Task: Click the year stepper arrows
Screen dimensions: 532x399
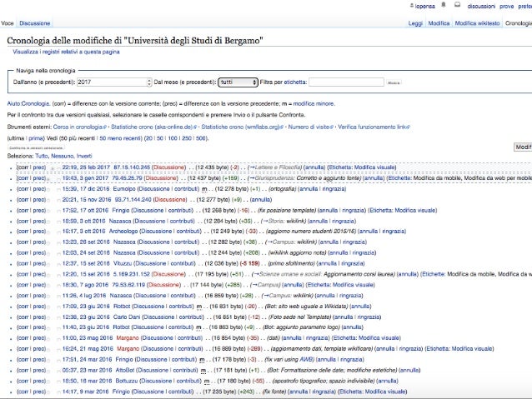Action: pos(149,82)
